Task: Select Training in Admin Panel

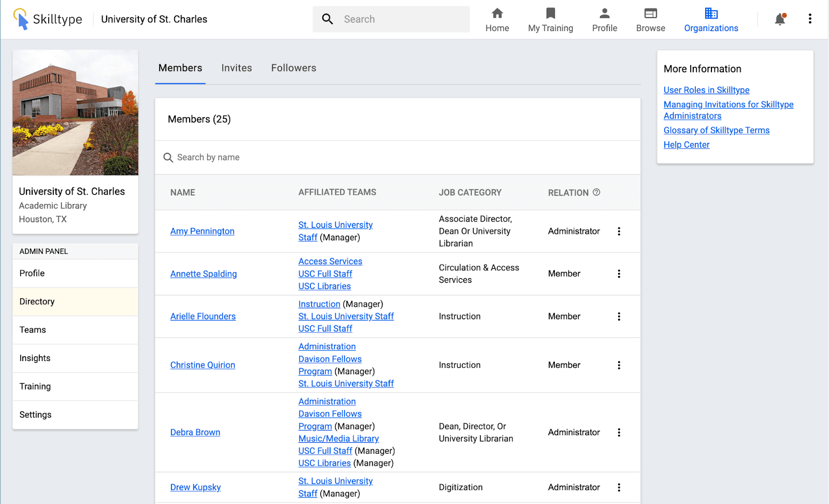Action: point(75,386)
